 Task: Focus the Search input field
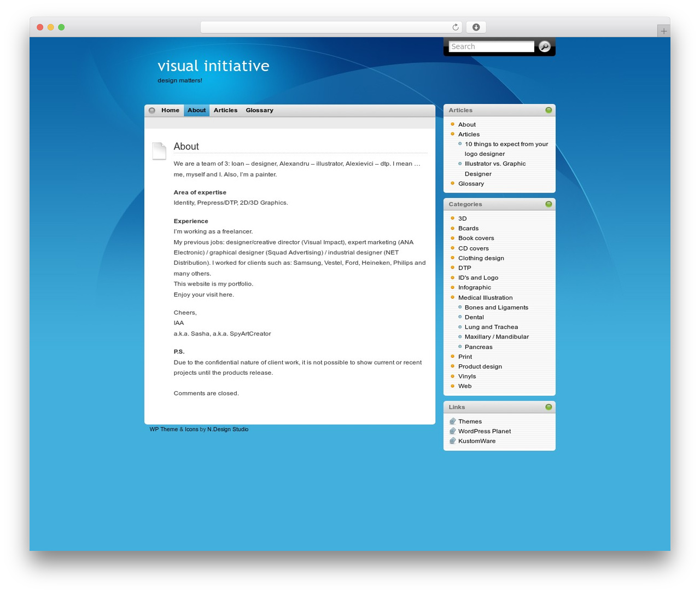click(491, 46)
